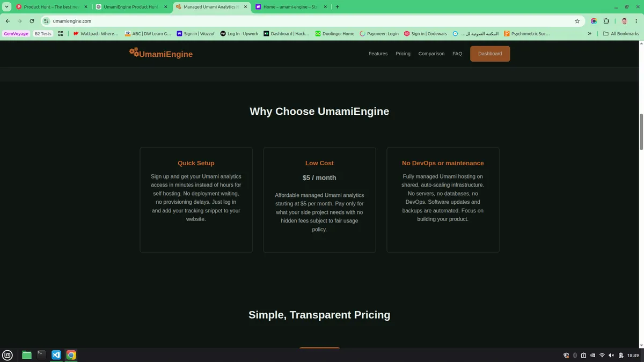Open the Sign in Codewars bookmark
This screenshot has height=362, width=644.
(426, 33)
